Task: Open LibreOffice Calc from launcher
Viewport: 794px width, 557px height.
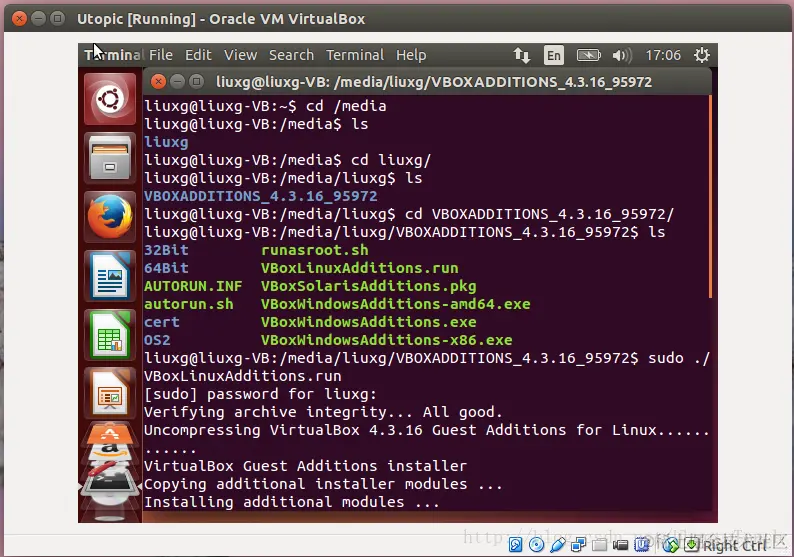Action: [110, 334]
